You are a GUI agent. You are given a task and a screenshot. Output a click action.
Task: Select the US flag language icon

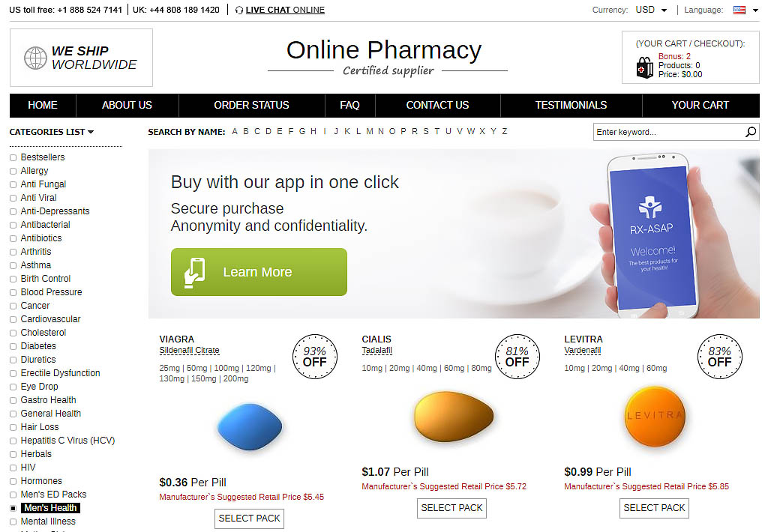(739, 10)
